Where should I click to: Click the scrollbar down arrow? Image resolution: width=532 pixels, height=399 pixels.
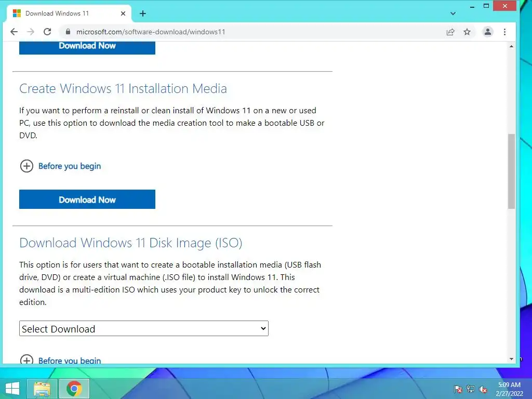pyautogui.click(x=511, y=359)
